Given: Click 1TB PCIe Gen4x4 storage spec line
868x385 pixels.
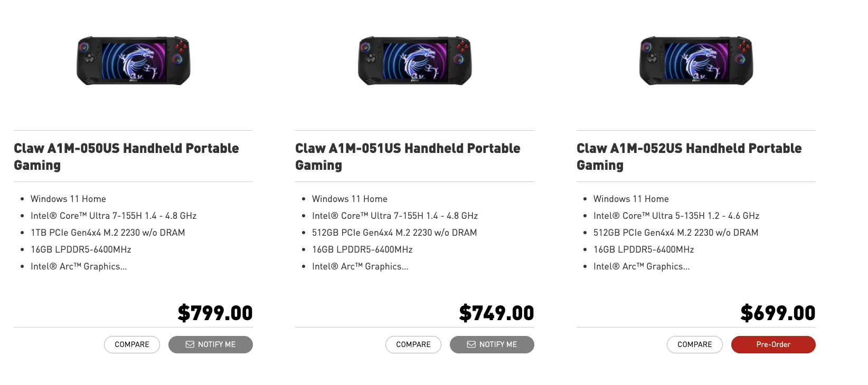Looking at the screenshot, I should pos(108,233).
